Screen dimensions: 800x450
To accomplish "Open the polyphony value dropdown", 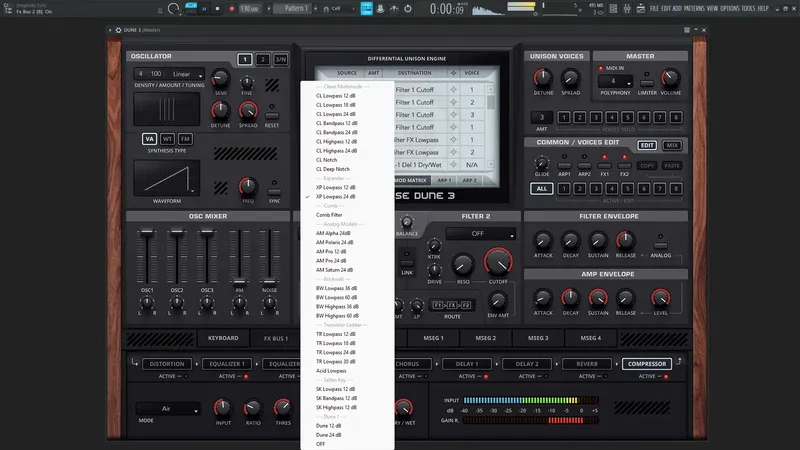I will (x=613, y=81).
